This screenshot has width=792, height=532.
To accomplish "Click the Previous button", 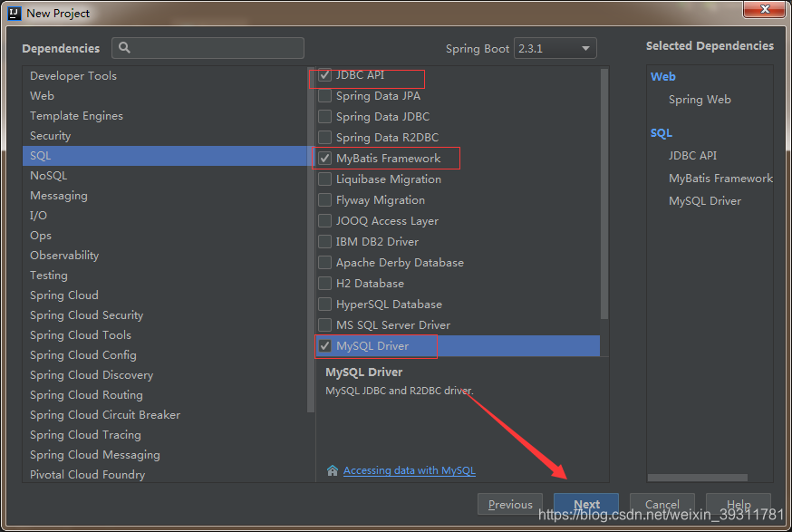I will tap(510, 504).
